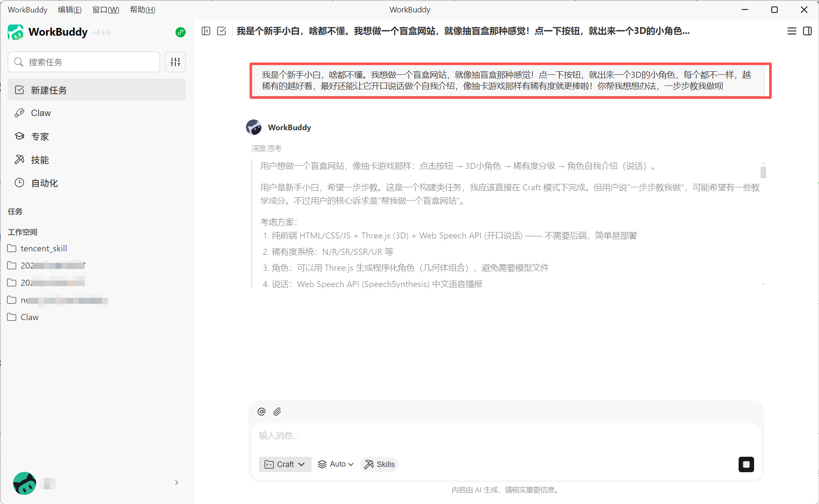Click the 任务 heading in the sidebar
Screen dimensions: 819x504
pos(15,211)
